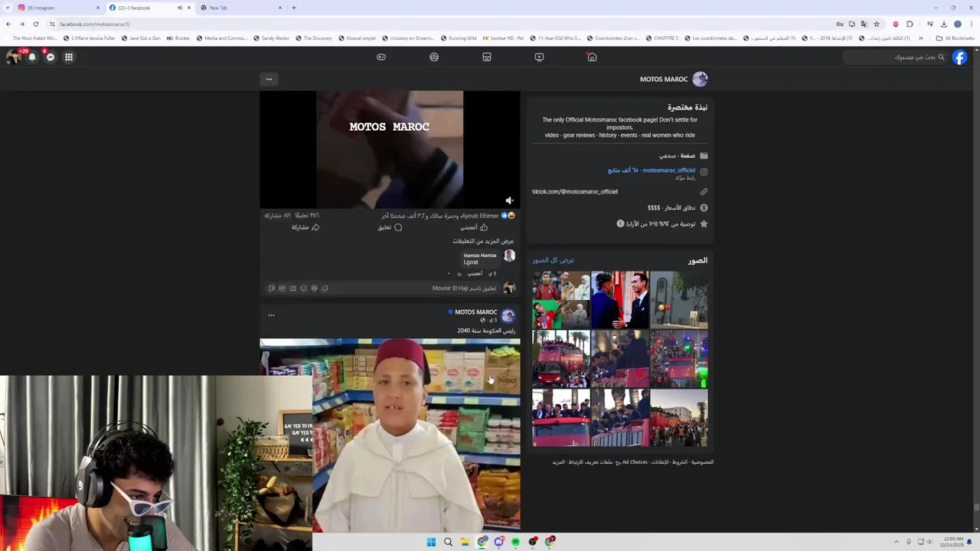Like Hamza Hamza's comment
Viewport: 980px width, 551px height.
tap(475, 273)
